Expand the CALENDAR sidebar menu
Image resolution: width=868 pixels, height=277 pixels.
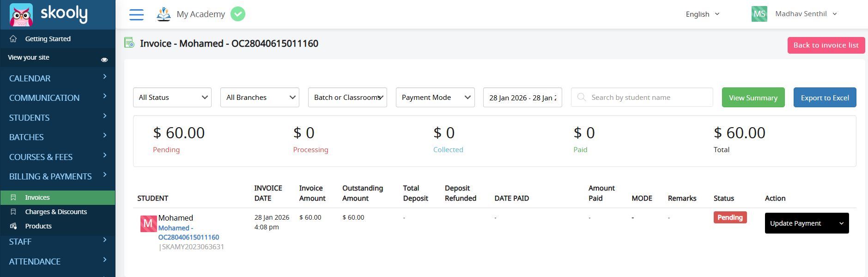tap(57, 78)
